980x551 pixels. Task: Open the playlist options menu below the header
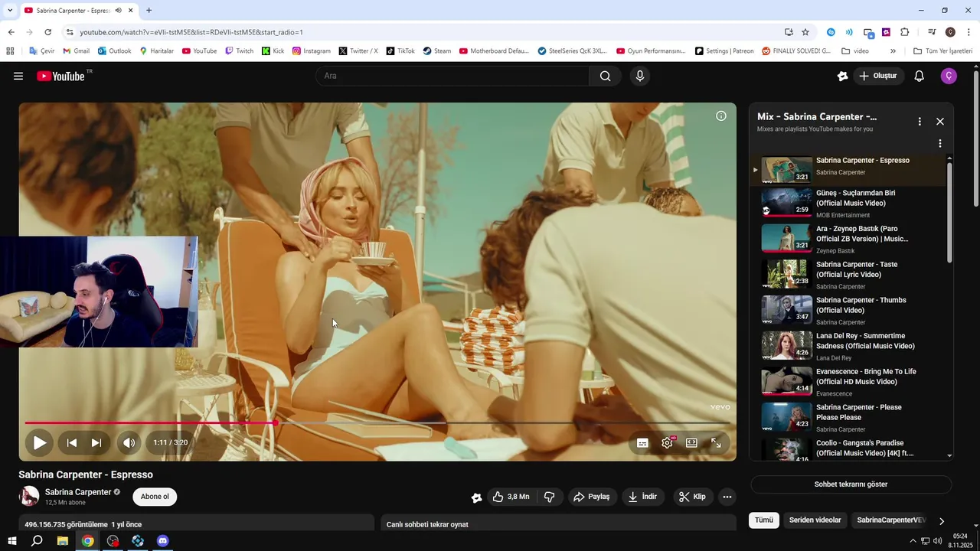tap(940, 143)
